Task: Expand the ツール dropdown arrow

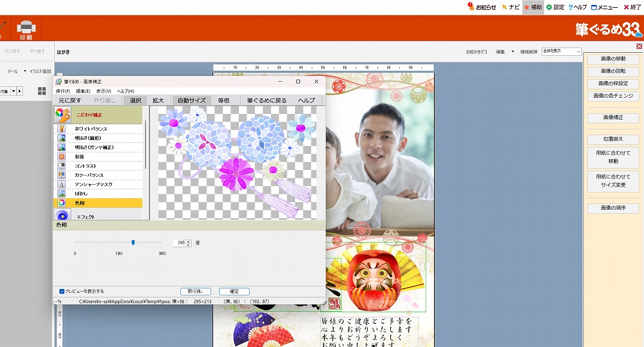Action: pos(25,71)
